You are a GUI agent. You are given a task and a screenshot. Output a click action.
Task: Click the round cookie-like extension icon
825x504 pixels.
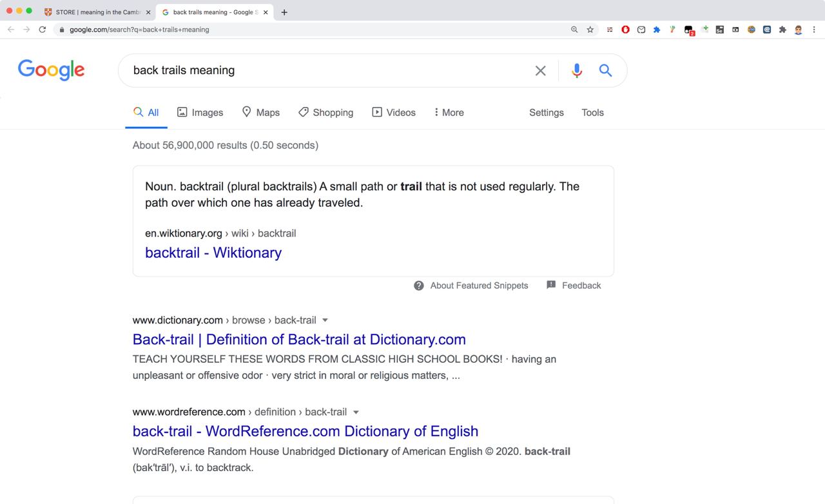[752, 30]
